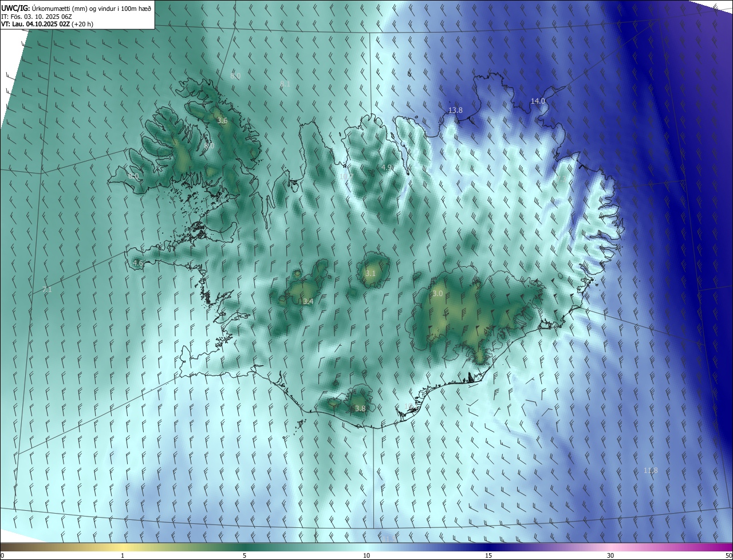Viewport: 733px width, 560px height.
Task: Click the valid time line 'VT: Lau. 04.10.2025 02Z (+20 h)'
Action: 48,24
